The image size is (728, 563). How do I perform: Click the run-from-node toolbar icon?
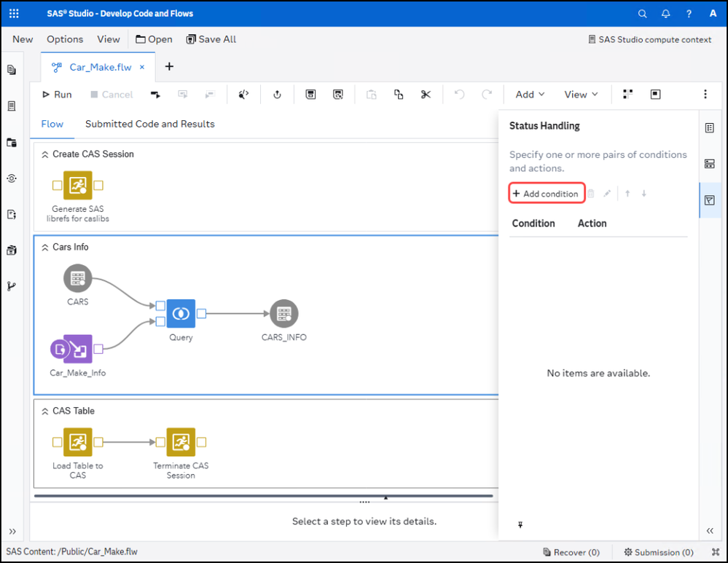tap(155, 95)
